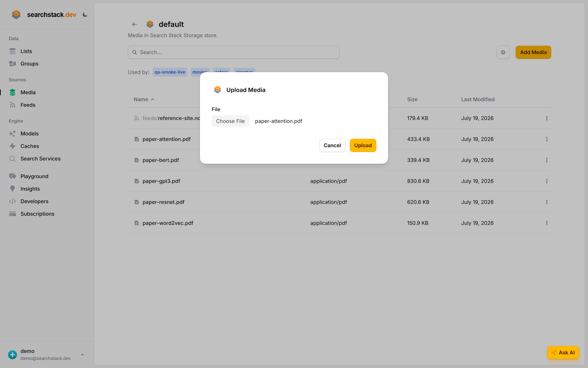Open row menu for paper-gpt3.pdf
Screen dimensions: 588x368
click(547, 181)
